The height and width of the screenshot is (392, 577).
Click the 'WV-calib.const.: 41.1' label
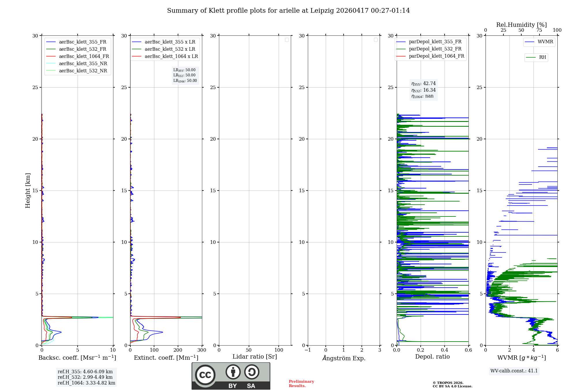click(514, 371)
